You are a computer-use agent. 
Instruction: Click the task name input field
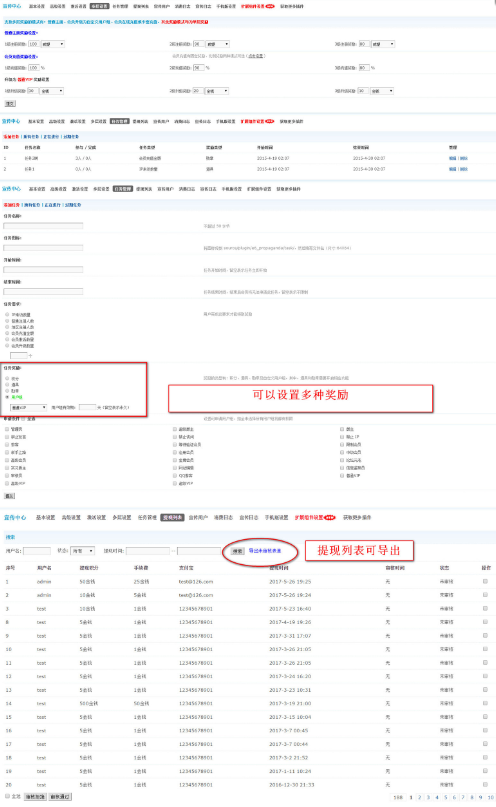pyautogui.click(x=43, y=225)
